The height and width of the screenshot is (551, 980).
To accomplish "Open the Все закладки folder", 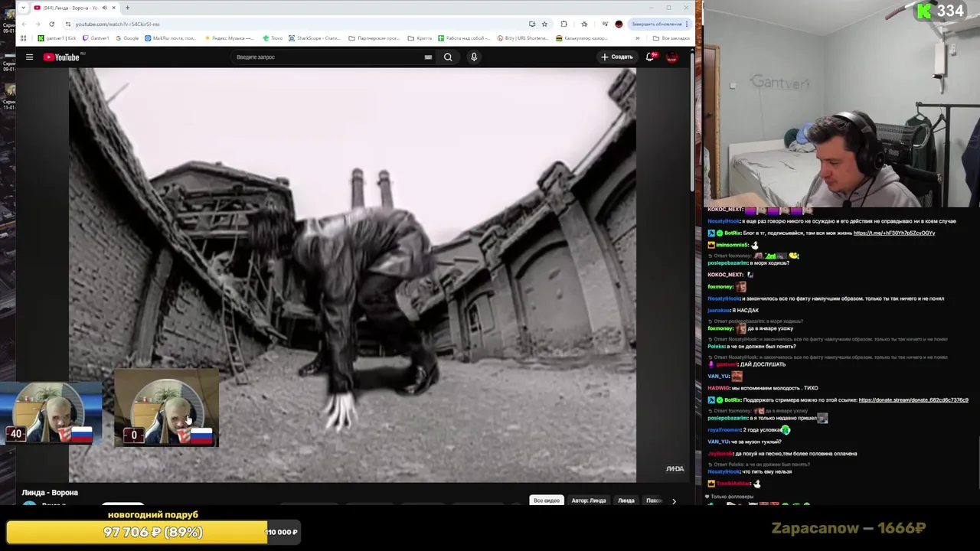I will pyautogui.click(x=671, y=38).
